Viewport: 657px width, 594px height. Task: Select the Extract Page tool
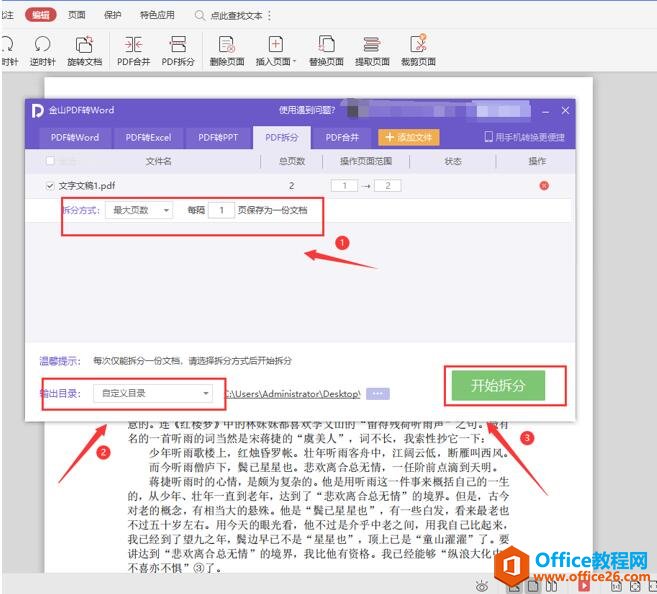(372, 51)
